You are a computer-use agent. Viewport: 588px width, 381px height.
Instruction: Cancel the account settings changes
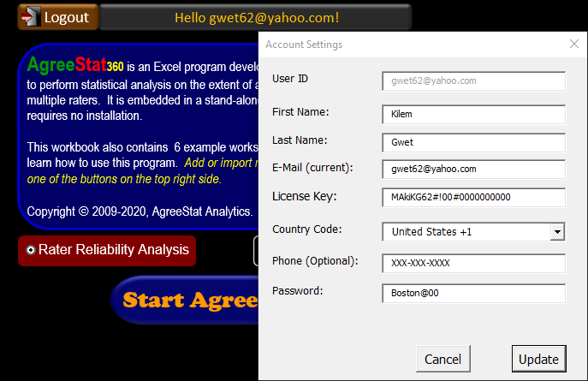click(x=442, y=359)
